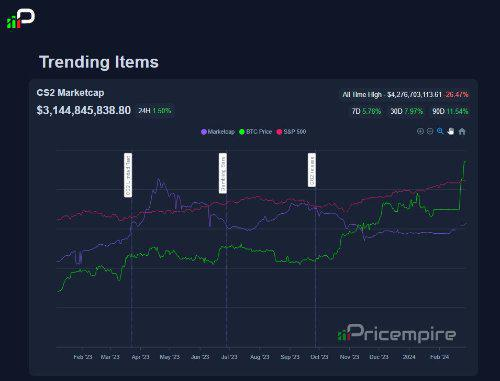Screen dimensions: 500x381
Task: Click the purple Marketcap legend dot
Action: 204,132
